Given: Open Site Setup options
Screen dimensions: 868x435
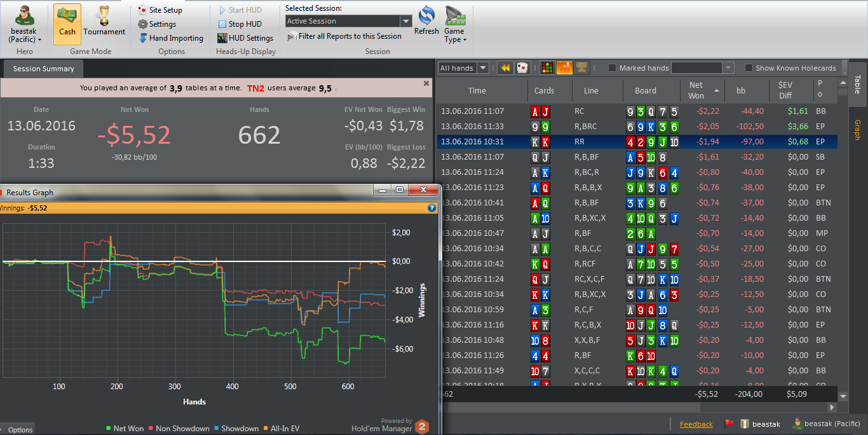Looking at the screenshot, I should 160,10.
